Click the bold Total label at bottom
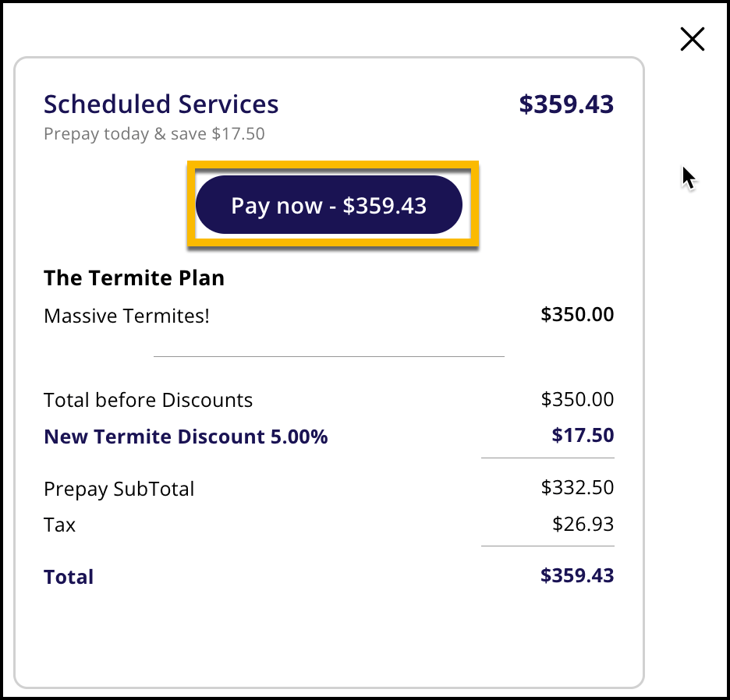 coord(69,577)
